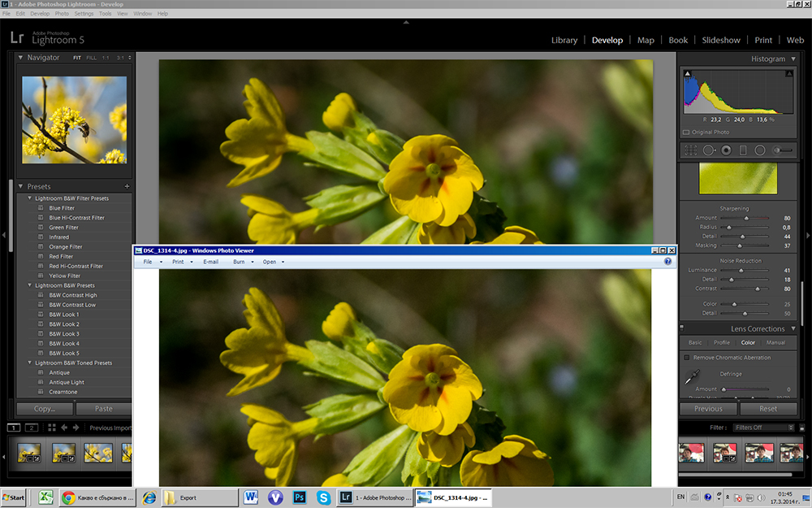Open Photo Viewer help icon
The height and width of the screenshot is (508, 812).
pos(668,261)
